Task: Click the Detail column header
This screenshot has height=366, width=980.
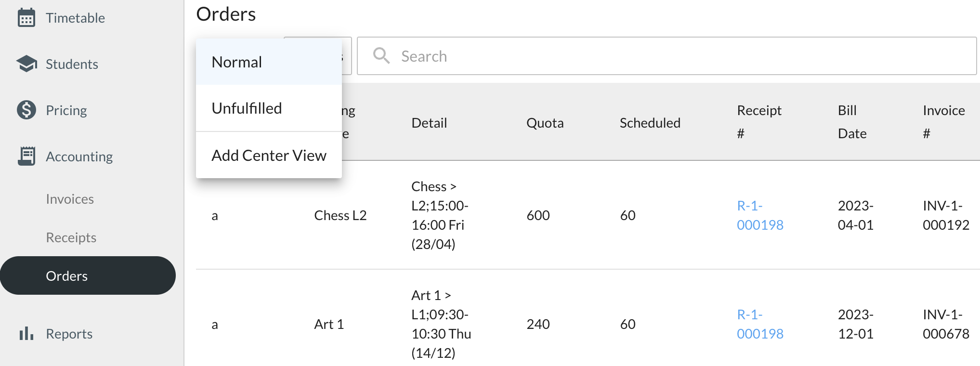Action: tap(429, 123)
